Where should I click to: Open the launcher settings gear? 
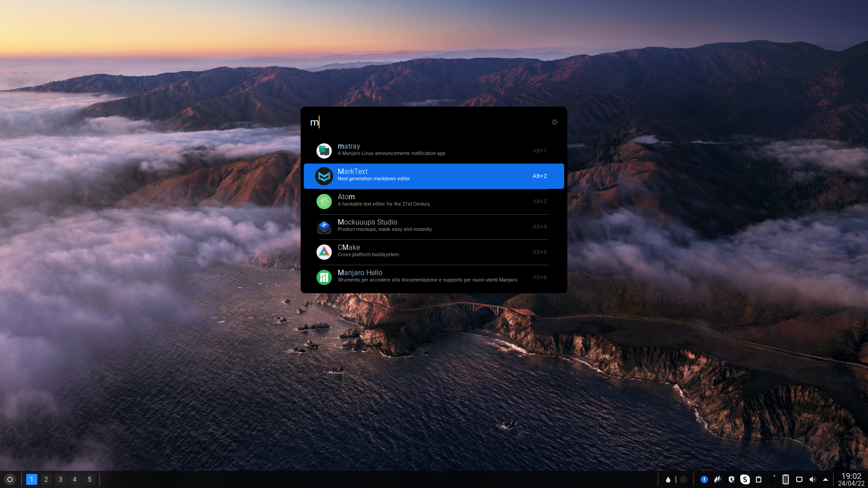pos(554,122)
